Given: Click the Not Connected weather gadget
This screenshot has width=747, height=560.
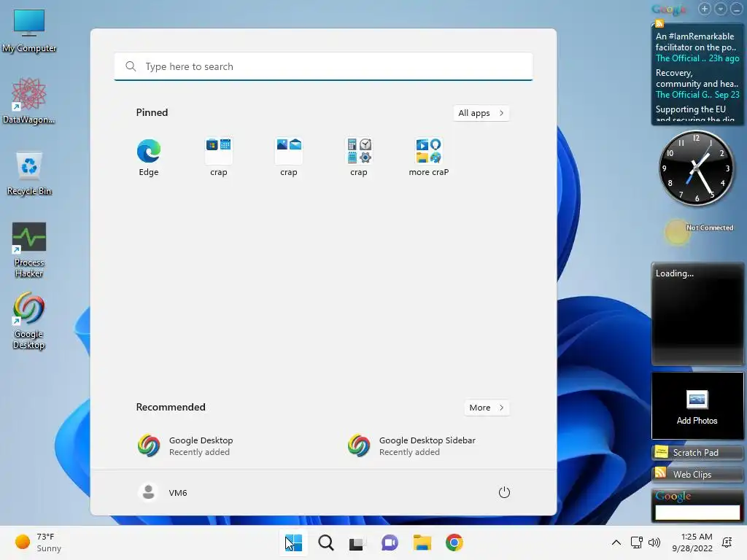Looking at the screenshot, I should pyautogui.click(x=698, y=233).
